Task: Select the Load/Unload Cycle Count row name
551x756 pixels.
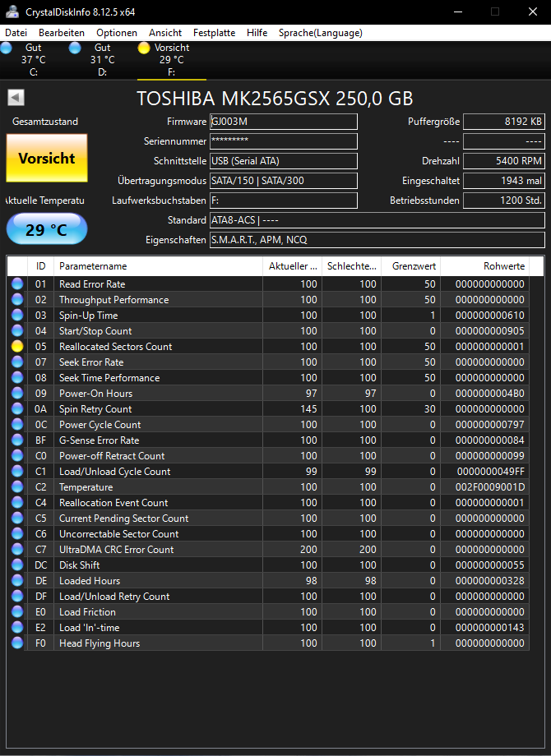Action: [114, 472]
